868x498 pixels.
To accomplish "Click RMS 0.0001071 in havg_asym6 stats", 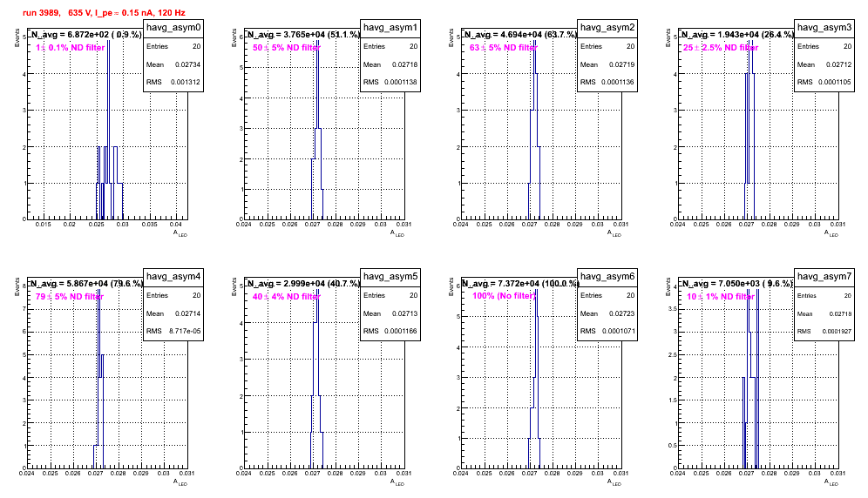I will coord(607,331).
